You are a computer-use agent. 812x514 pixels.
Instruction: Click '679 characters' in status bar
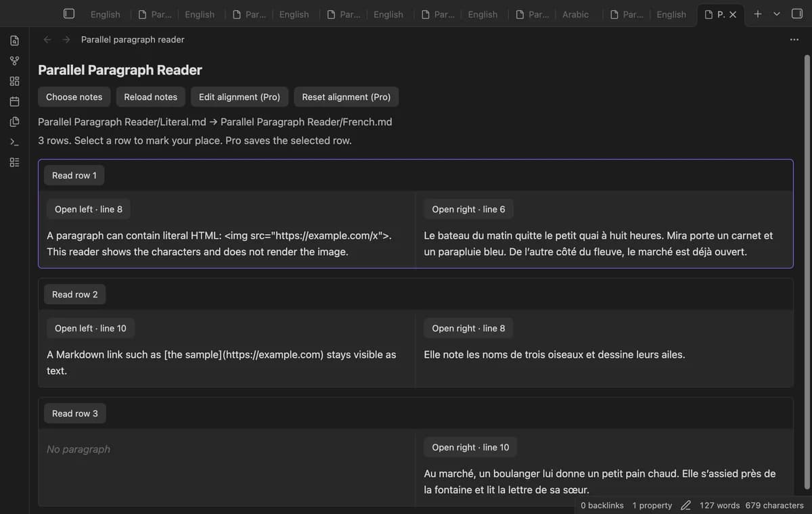[x=774, y=505]
